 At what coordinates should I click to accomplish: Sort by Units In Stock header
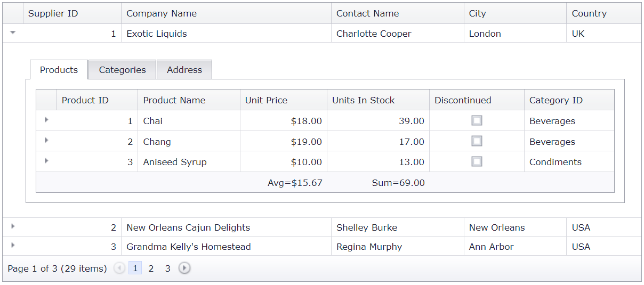[x=364, y=100]
